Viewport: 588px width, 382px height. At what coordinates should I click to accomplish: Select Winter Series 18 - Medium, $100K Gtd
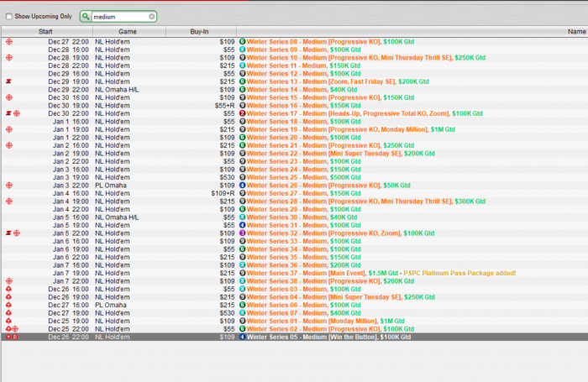(304, 122)
